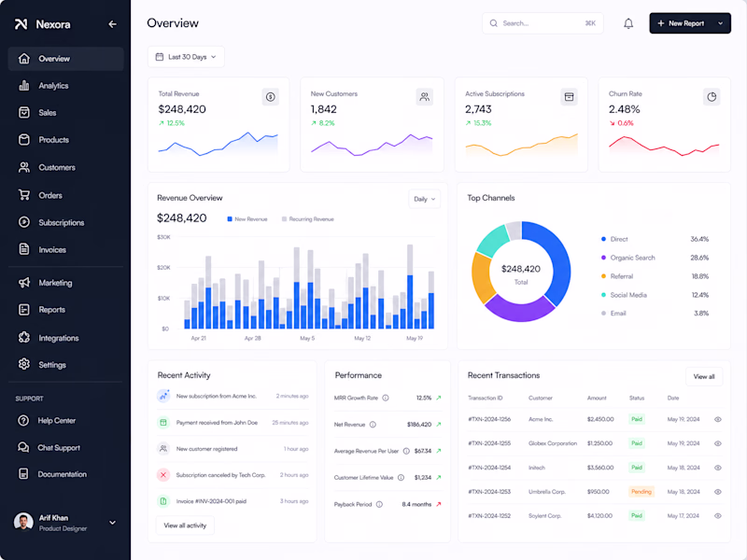747x560 pixels.
Task: Open Marketing section
Action: [x=65, y=283]
